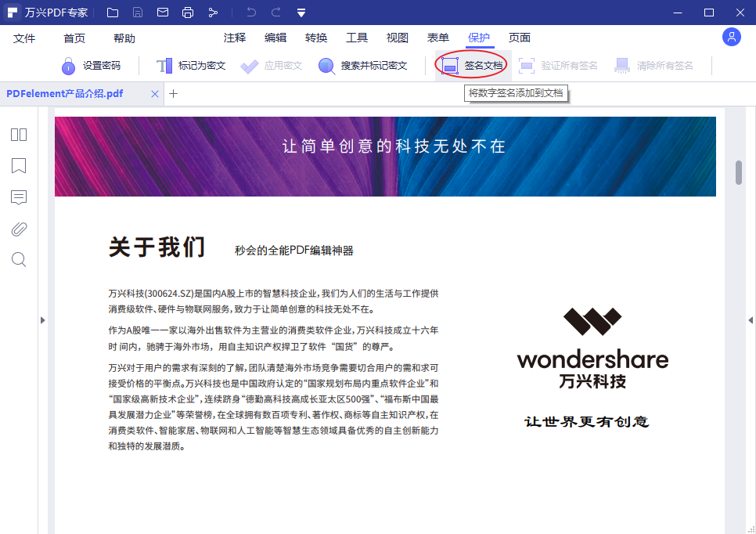Open the page thumbnails panel
This screenshot has height=534, width=756.
click(x=18, y=135)
